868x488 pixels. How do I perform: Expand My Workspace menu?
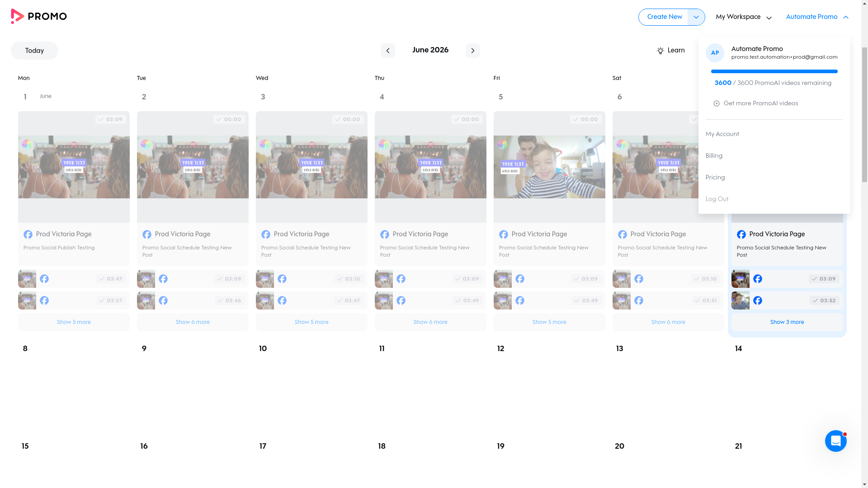744,17
